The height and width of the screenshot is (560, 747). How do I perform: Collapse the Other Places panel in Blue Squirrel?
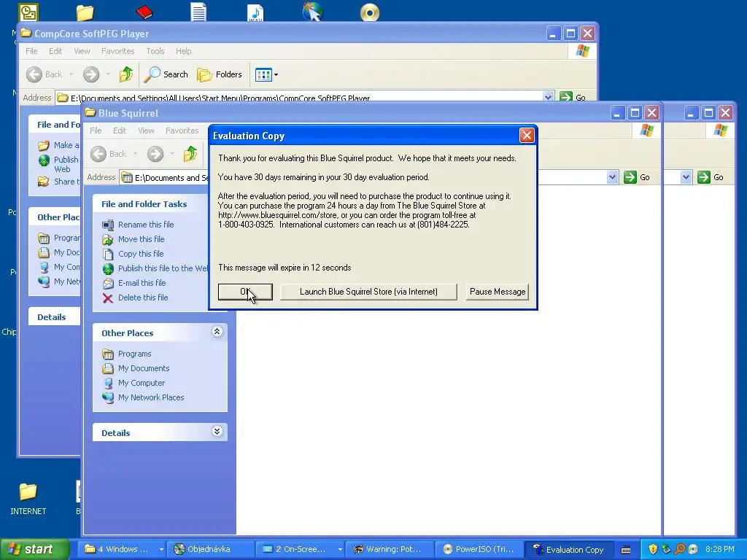pos(217,332)
